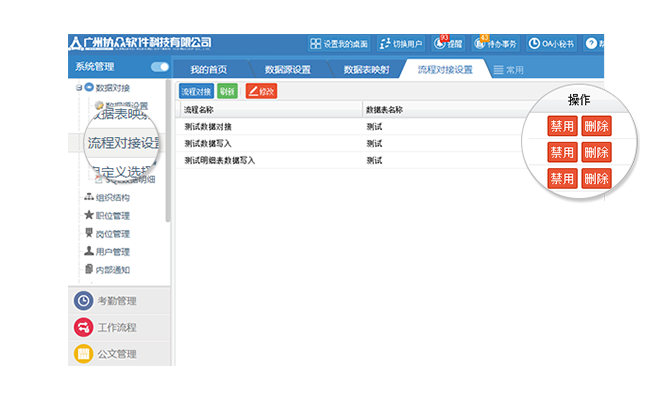Open 设置我的桌面 in top toolbar
The width and height of the screenshot is (670, 412).
pos(338,44)
